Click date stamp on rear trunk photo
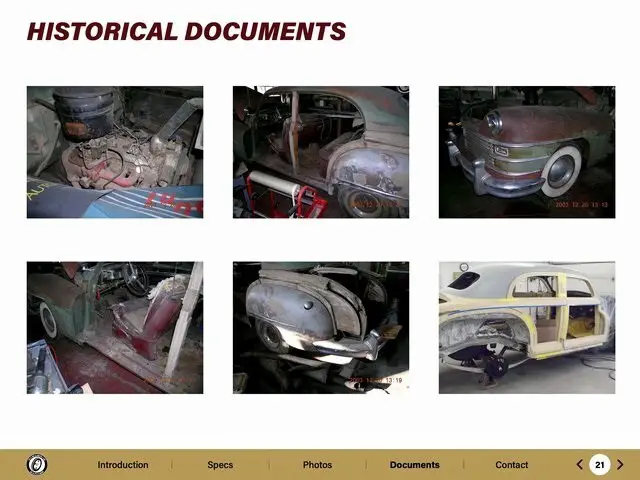Image resolution: width=640 pixels, height=480 pixels. (375, 380)
